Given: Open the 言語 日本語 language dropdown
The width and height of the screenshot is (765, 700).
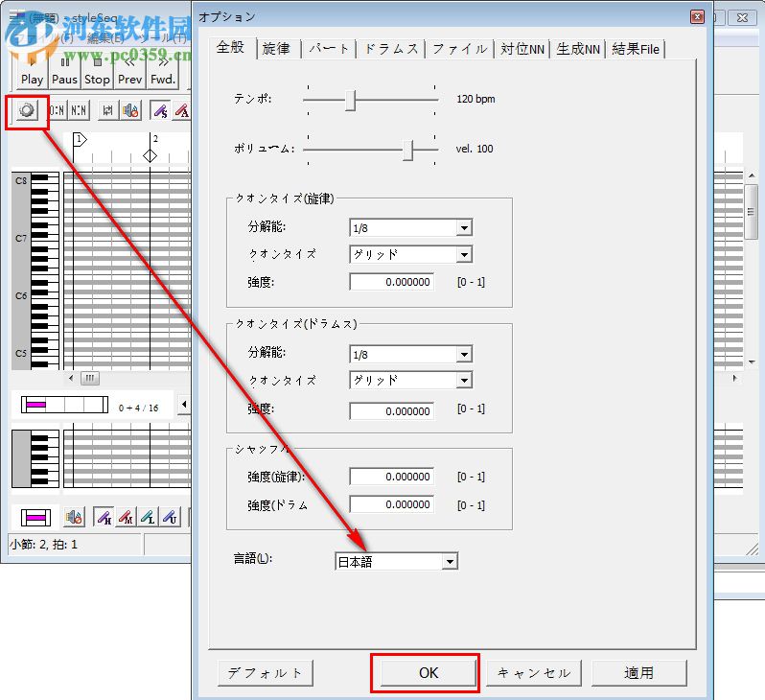Looking at the screenshot, I should (x=396, y=562).
